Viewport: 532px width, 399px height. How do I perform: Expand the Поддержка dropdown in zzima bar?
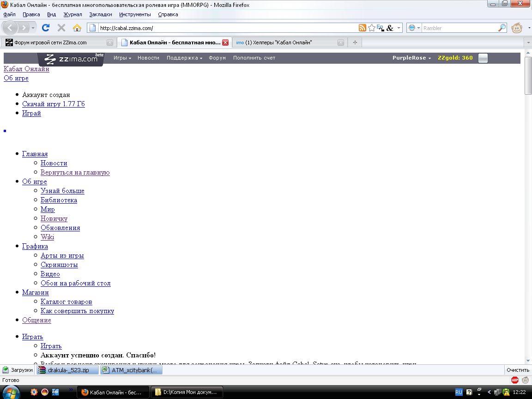tap(184, 58)
